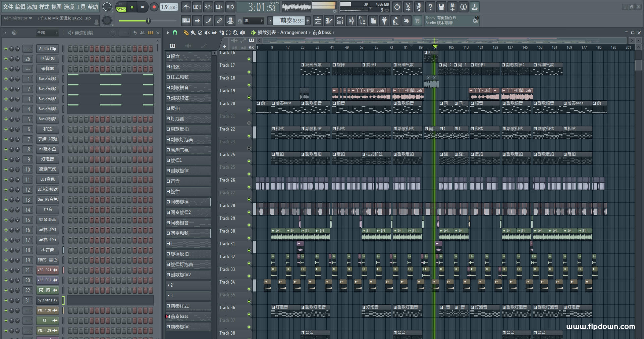The width and height of the screenshot is (644, 339).
Task: Open the audio editor scissors icon
Action: point(408,7)
